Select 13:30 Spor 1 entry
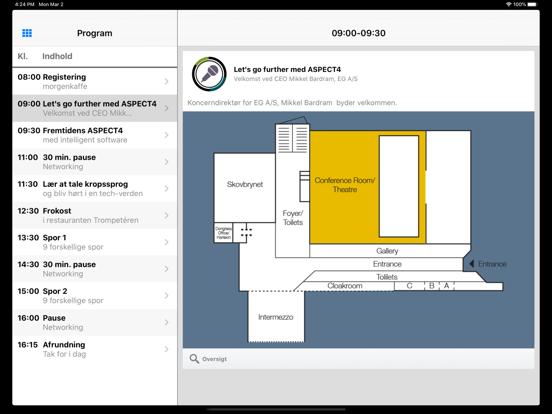Screen dimensions: 552x414 click(94, 242)
